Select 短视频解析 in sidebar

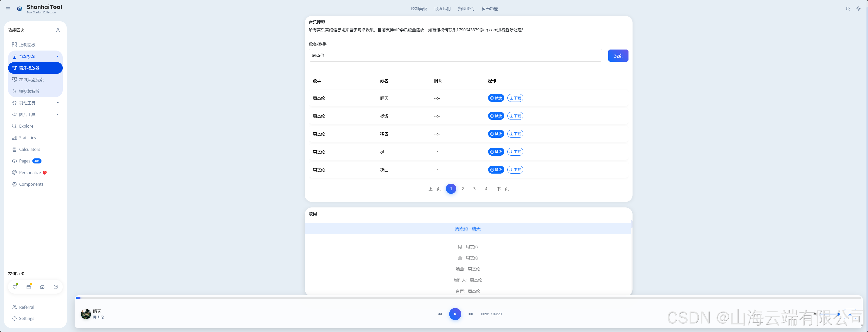[29, 91]
